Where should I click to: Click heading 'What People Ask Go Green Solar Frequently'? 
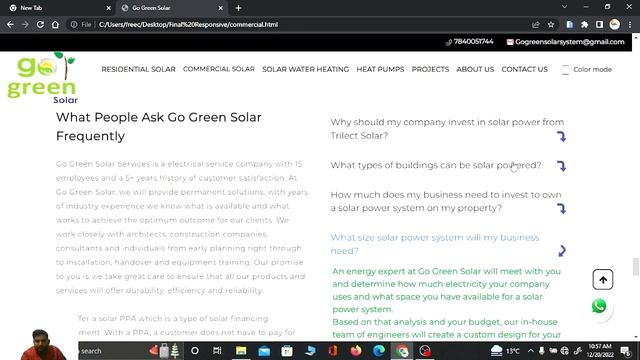158,127
